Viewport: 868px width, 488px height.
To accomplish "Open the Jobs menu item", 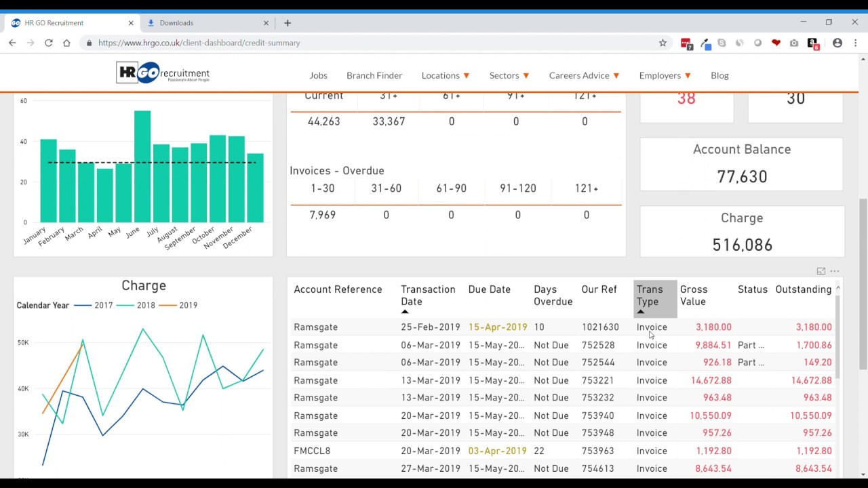I will (x=318, y=75).
